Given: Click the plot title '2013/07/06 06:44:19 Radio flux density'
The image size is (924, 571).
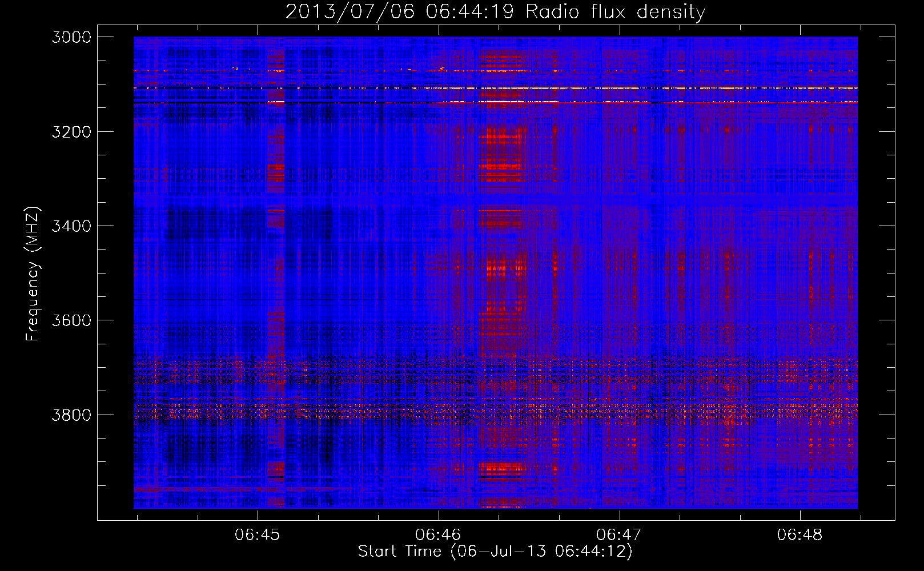Looking at the screenshot, I should (x=495, y=12).
